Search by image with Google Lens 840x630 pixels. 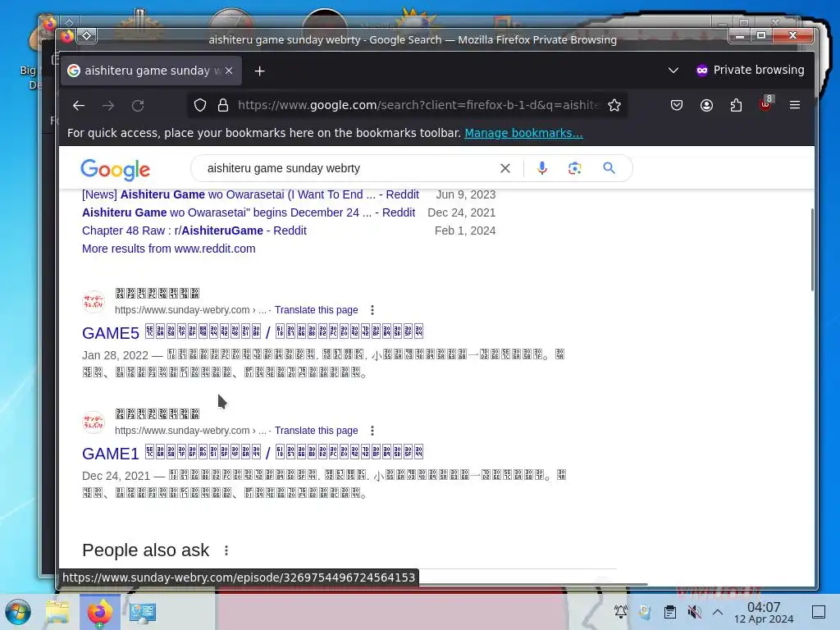(575, 168)
